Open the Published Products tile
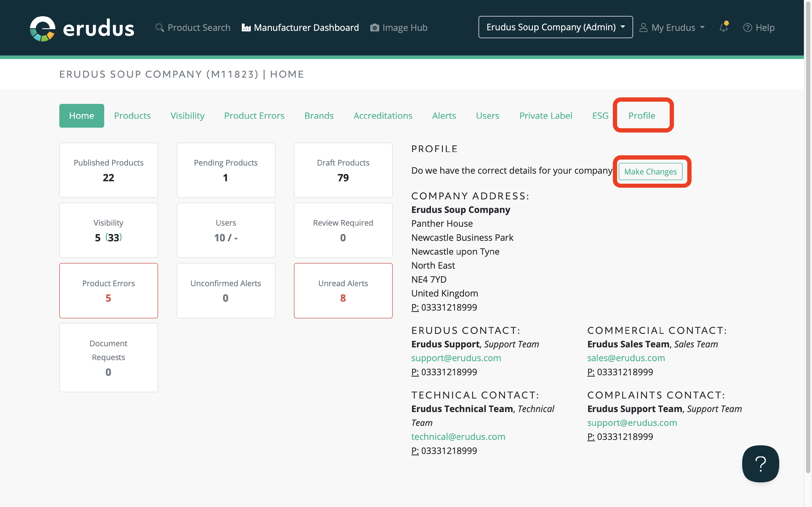The image size is (812, 507). [x=108, y=170]
